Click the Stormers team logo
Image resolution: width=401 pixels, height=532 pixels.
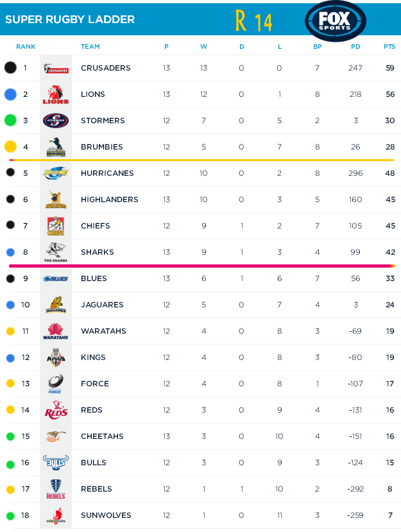56,121
